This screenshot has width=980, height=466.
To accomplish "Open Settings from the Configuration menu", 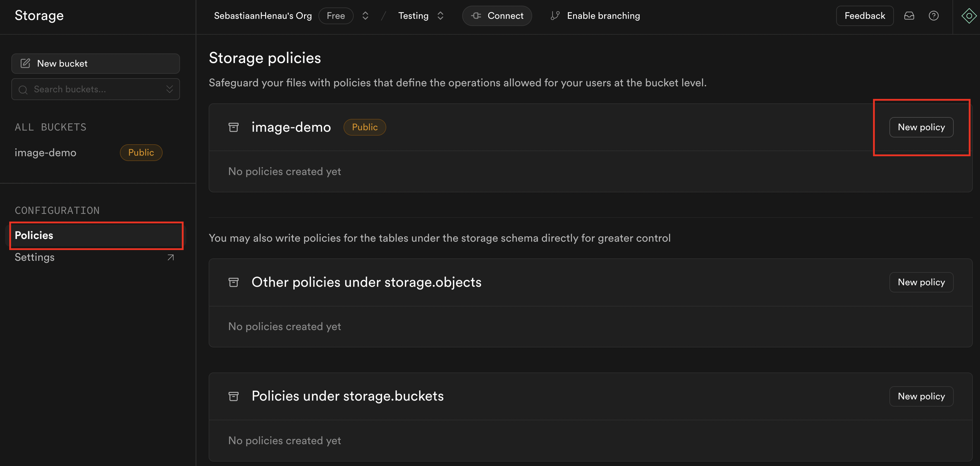I will pos(34,257).
